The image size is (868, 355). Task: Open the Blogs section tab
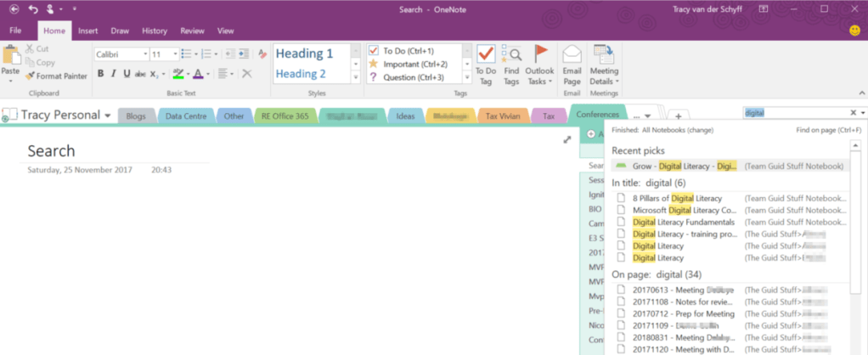(x=136, y=116)
